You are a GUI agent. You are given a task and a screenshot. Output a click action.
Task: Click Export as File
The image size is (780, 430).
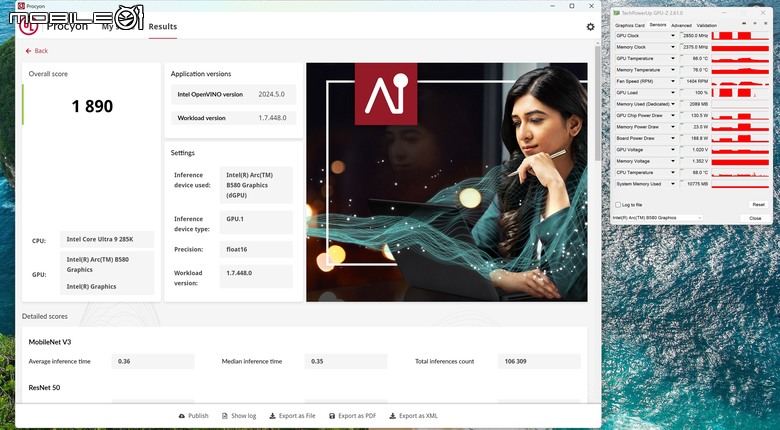[292, 416]
